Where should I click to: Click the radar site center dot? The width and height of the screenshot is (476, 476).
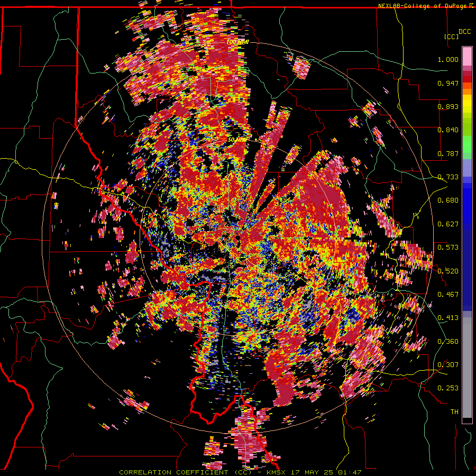click(237, 237)
